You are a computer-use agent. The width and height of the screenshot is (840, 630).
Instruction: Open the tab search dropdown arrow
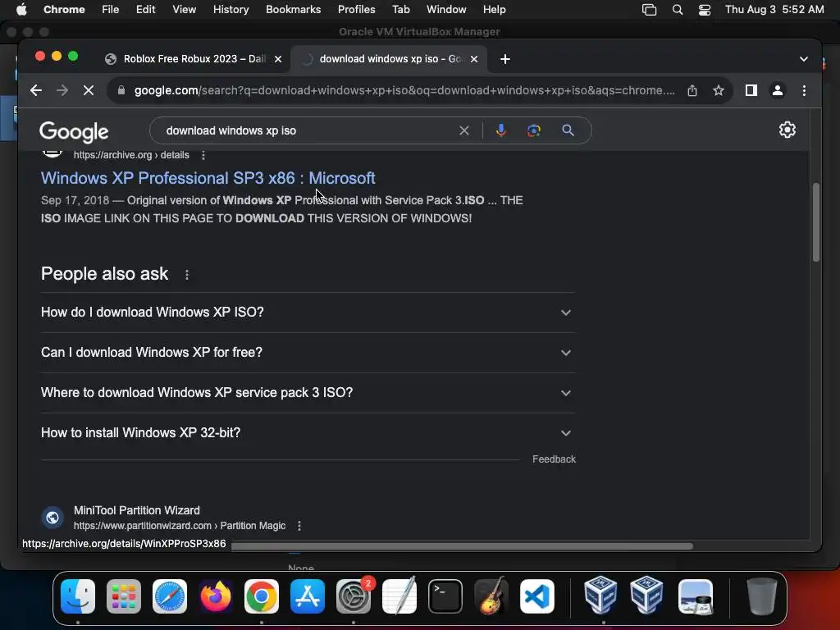pyautogui.click(x=804, y=59)
